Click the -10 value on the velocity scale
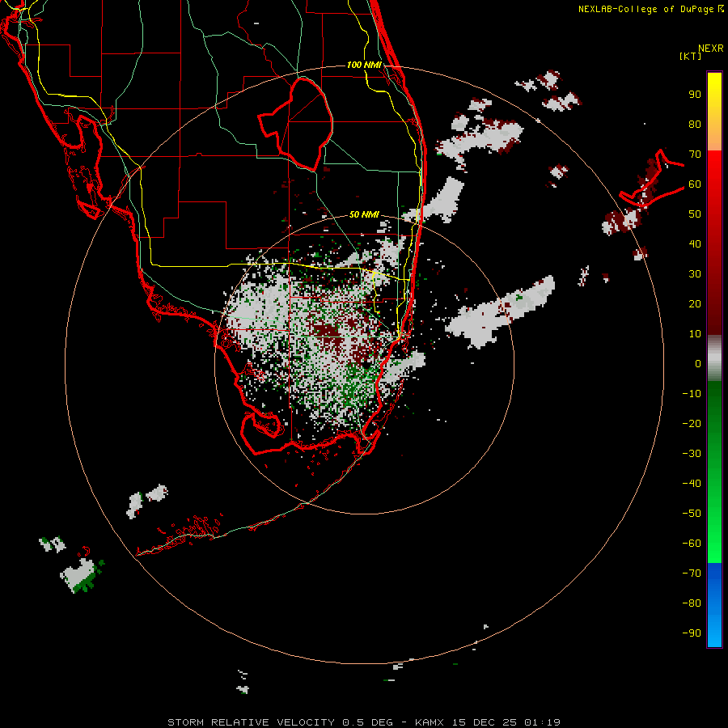Screen dimensions: 728x728 (692, 394)
